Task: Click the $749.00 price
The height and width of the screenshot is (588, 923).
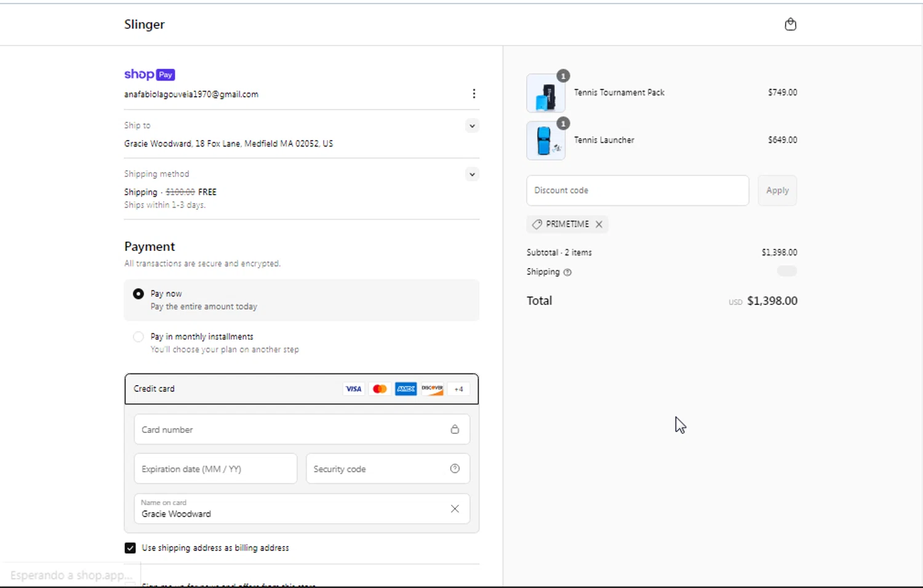Action: (783, 92)
